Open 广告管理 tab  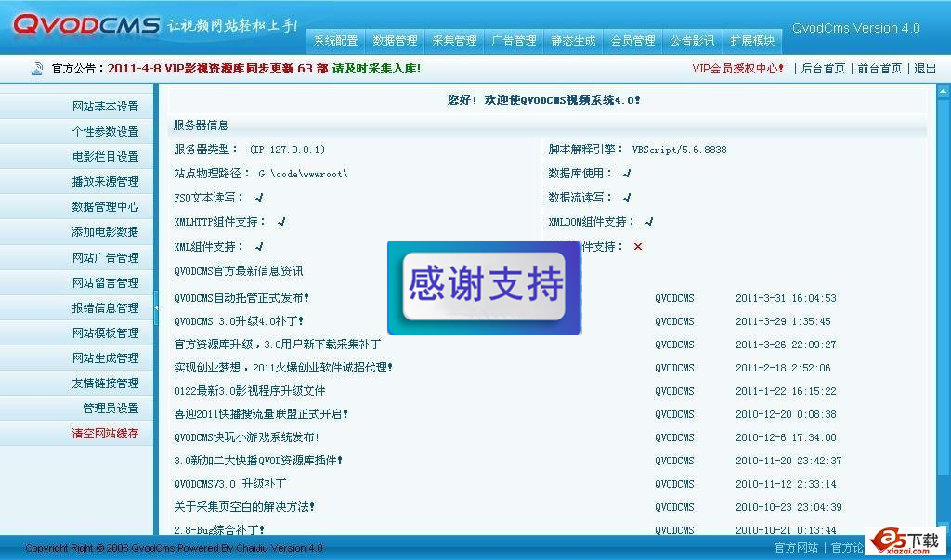pyautogui.click(x=514, y=41)
